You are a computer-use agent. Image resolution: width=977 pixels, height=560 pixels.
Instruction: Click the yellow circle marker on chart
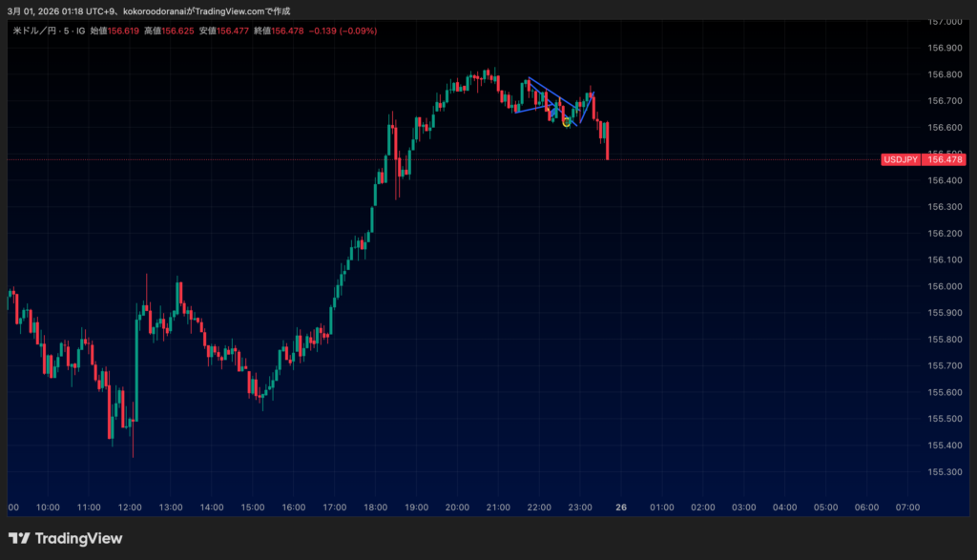(x=567, y=122)
